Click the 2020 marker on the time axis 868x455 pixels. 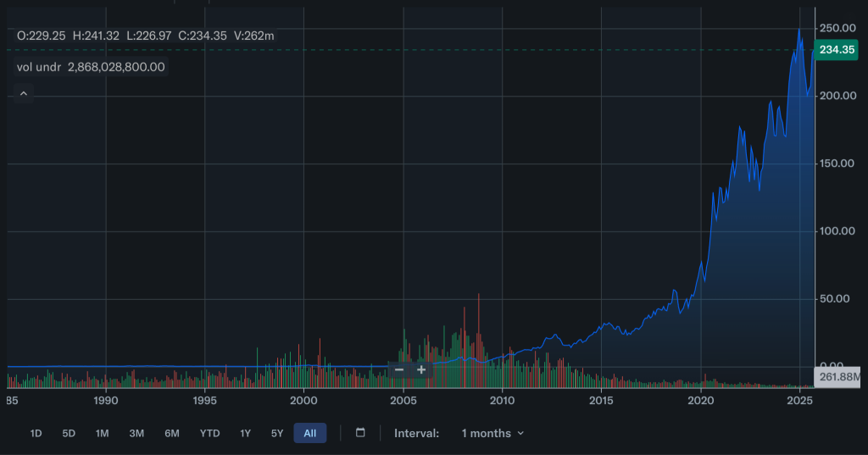[x=701, y=400]
